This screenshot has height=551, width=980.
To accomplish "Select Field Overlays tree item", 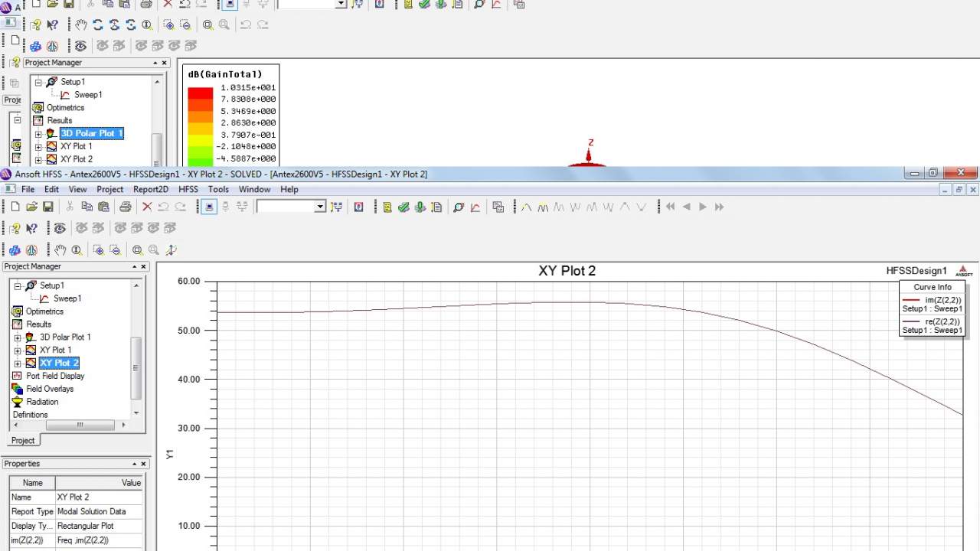I will click(x=50, y=389).
